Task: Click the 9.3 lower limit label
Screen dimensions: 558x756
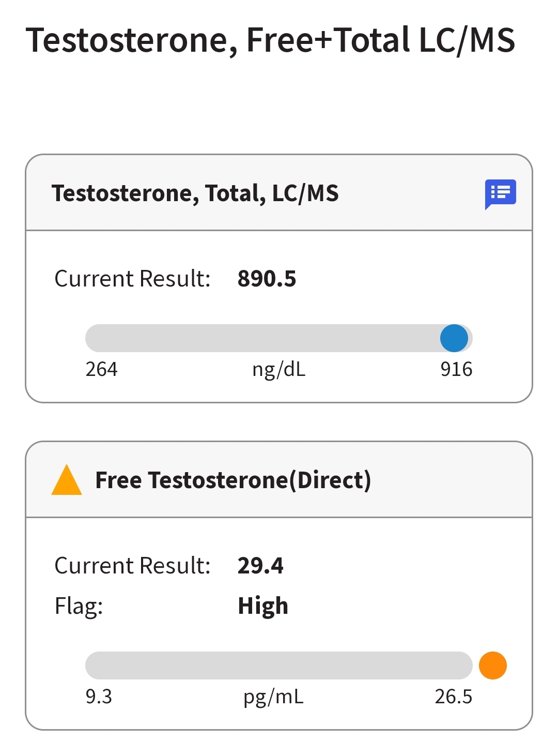Action: [x=99, y=697]
